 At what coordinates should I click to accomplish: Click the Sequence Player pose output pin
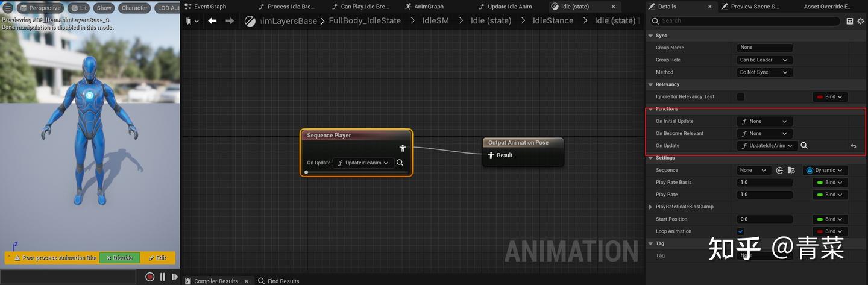click(403, 148)
